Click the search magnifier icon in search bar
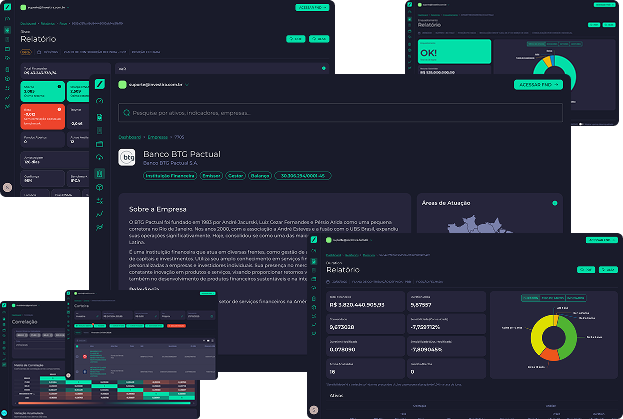623x419 pixels. click(x=125, y=114)
